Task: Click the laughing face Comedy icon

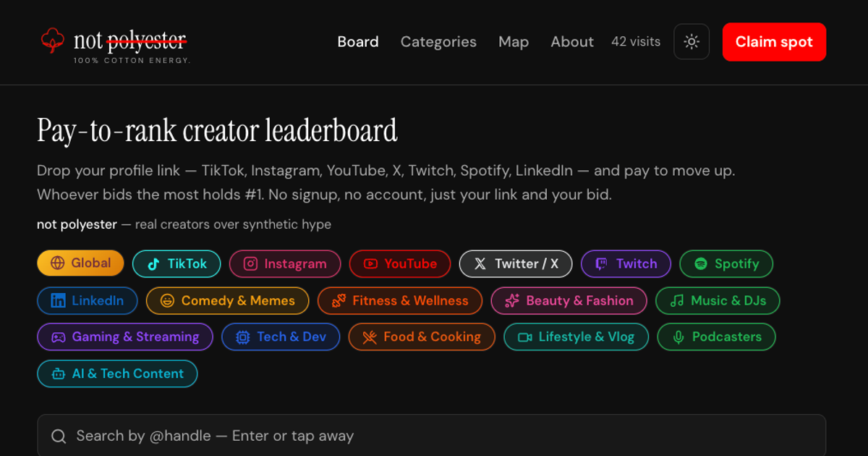Action: coord(167,300)
